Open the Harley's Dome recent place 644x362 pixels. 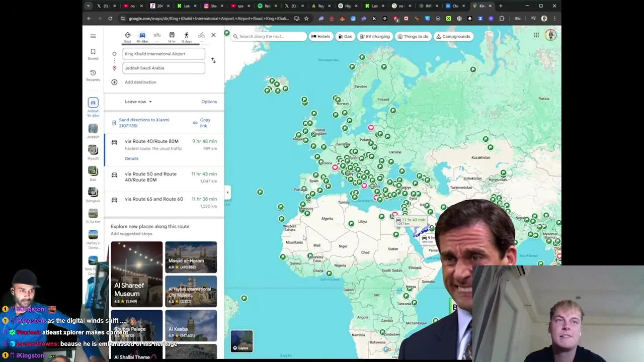(x=93, y=239)
